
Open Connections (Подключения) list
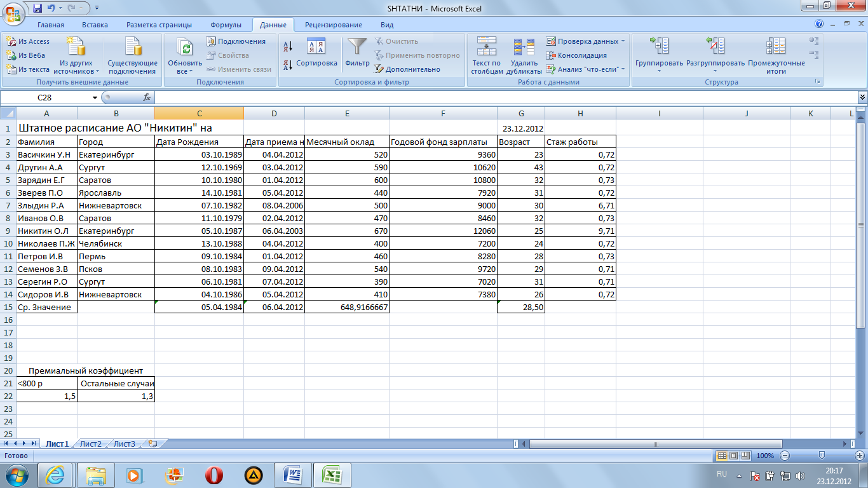pos(236,41)
